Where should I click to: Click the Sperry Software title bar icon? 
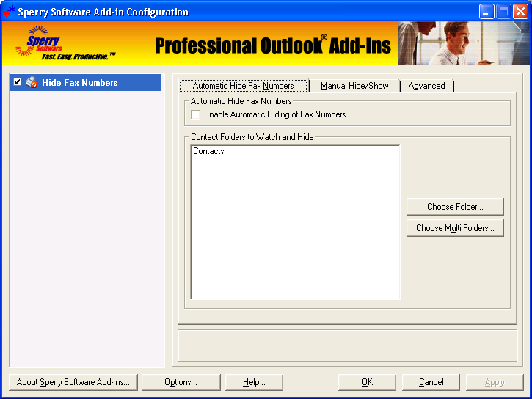(9, 12)
